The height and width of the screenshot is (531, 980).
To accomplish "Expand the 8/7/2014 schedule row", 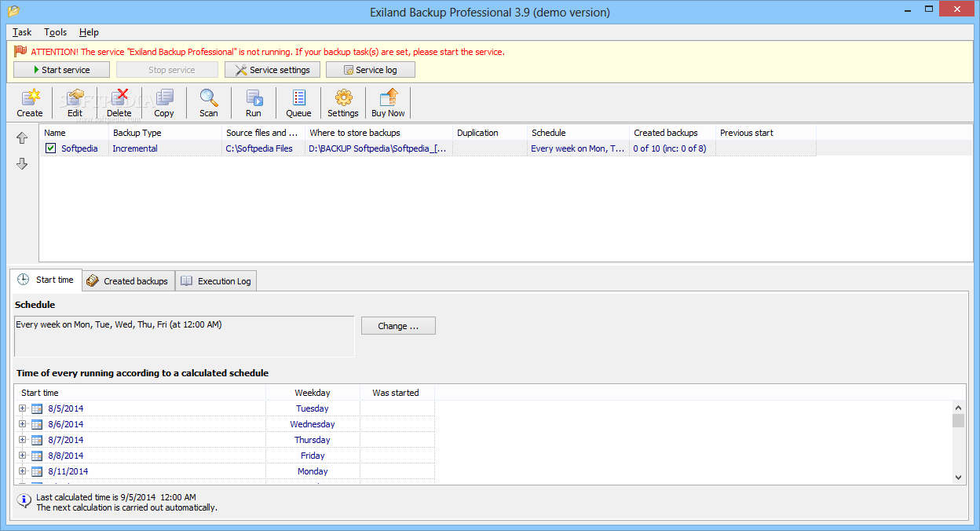I will (x=22, y=440).
